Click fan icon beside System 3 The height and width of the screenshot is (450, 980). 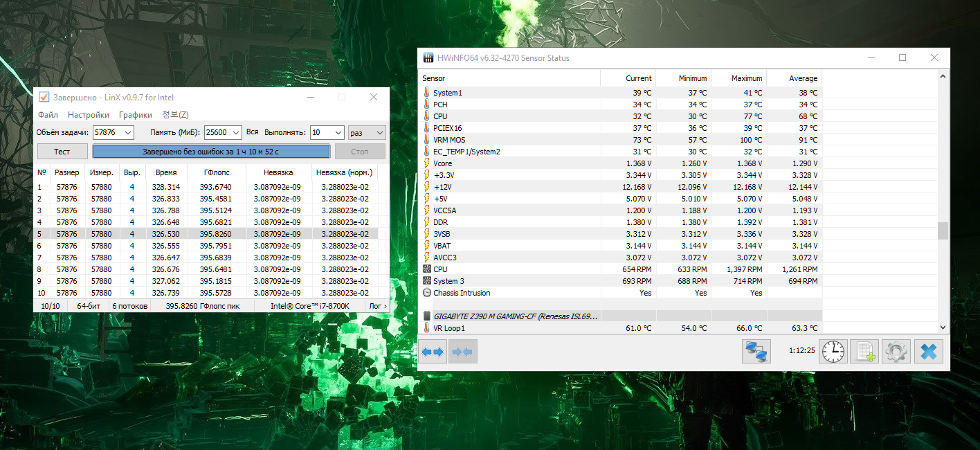click(x=426, y=281)
